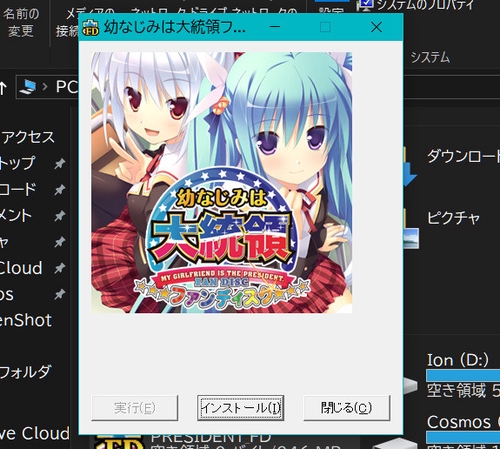Click PC in the Explorer address bar

pyautogui.click(x=67, y=87)
